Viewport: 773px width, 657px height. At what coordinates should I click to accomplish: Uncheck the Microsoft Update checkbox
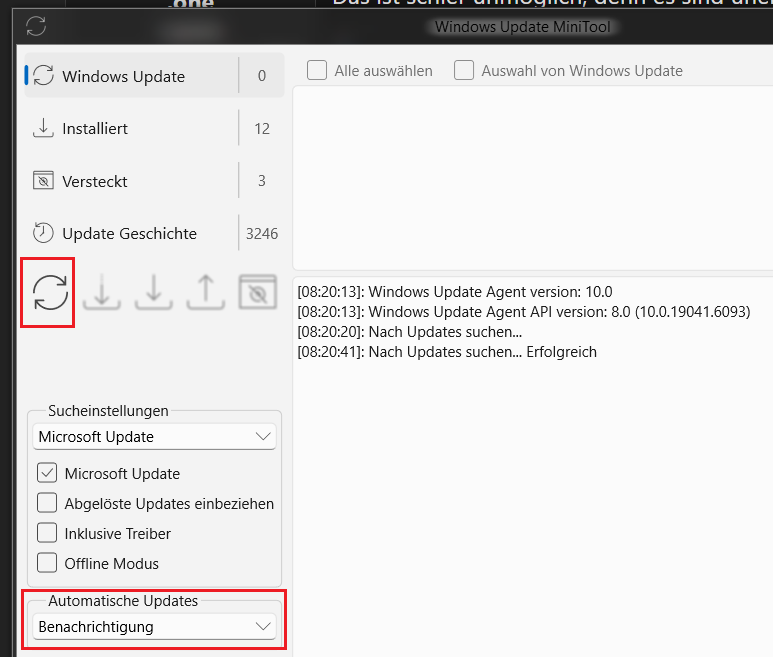click(x=47, y=473)
